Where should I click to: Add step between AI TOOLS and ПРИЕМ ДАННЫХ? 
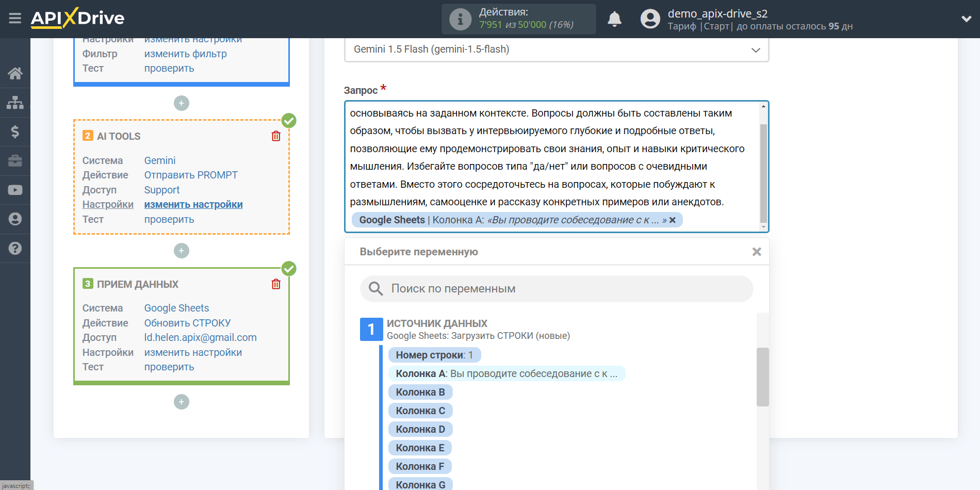point(182,251)
